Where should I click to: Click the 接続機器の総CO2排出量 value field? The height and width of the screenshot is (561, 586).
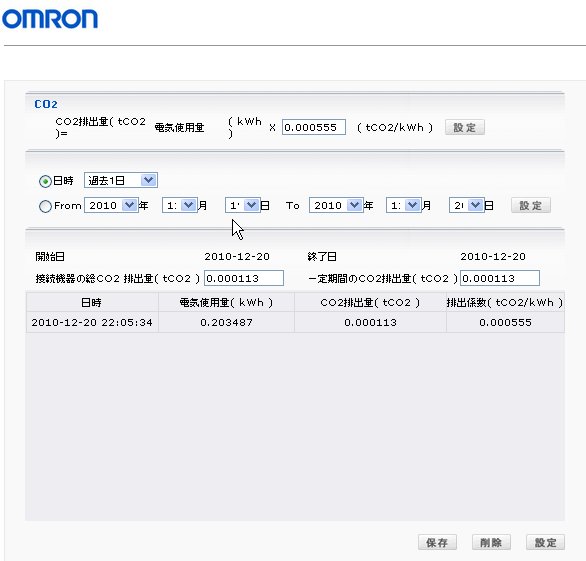tap(244, 278)
